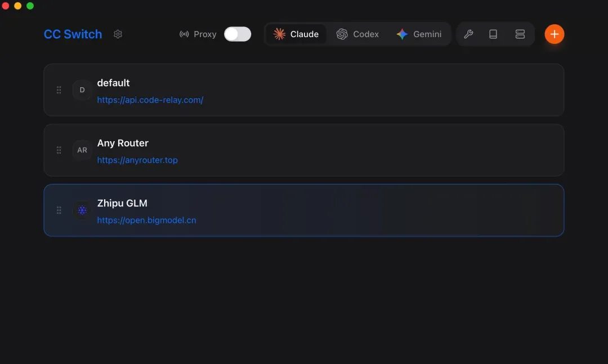Toggle the Proxy switch
The width and height of the screenshot is (608, 364).
tap(238, 34)
